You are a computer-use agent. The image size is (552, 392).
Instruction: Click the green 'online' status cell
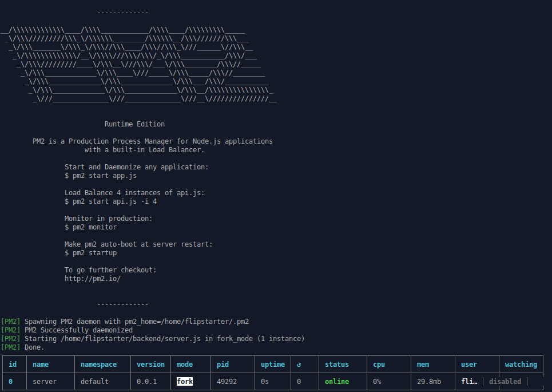pos(337,382)
